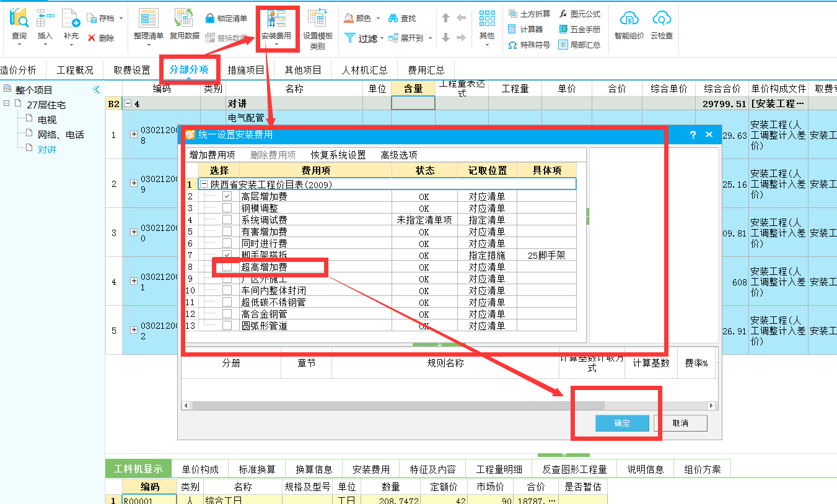Viewport: 837px width, 504px height.
Task: Click the 存档 icon
Action: [92, 19]
